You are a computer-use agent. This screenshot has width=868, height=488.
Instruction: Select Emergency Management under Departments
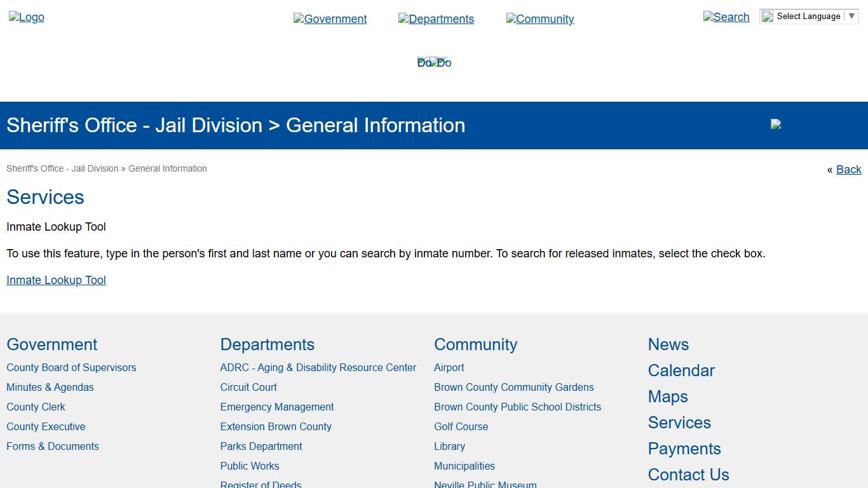pos(277,407)
